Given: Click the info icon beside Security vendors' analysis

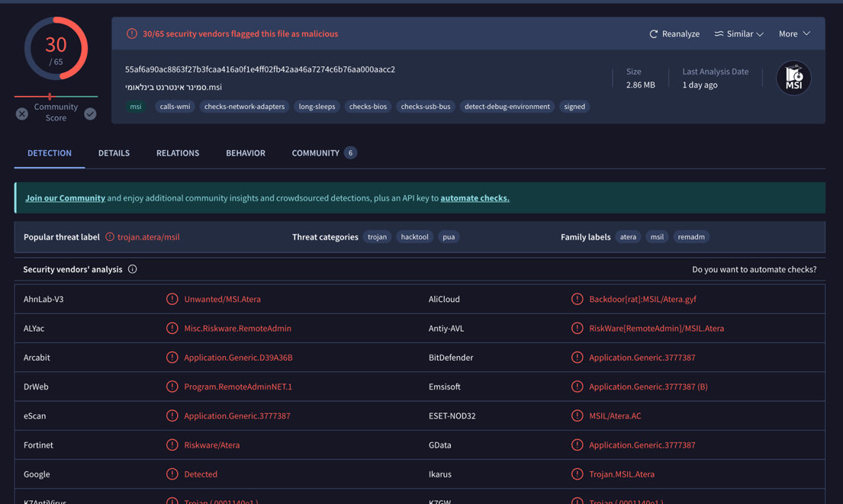Looking at the screenshot, I should (132, 269).
